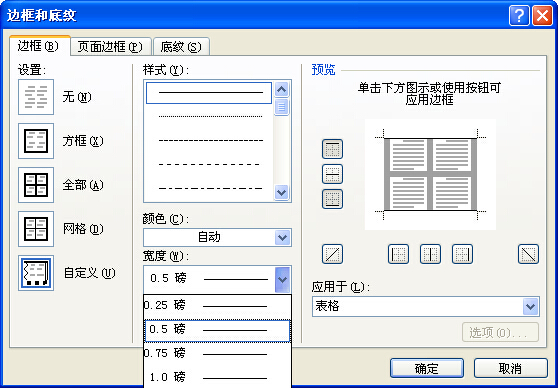Choose the long dashed line style
The image size is (558, 388).
pos(209,164)
